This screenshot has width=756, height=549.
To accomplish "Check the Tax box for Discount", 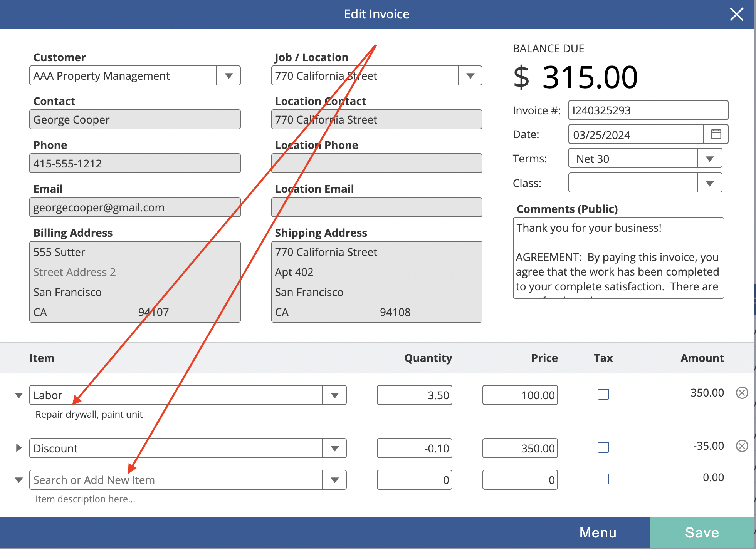I will pyautogui.click(x=603, y=447).
